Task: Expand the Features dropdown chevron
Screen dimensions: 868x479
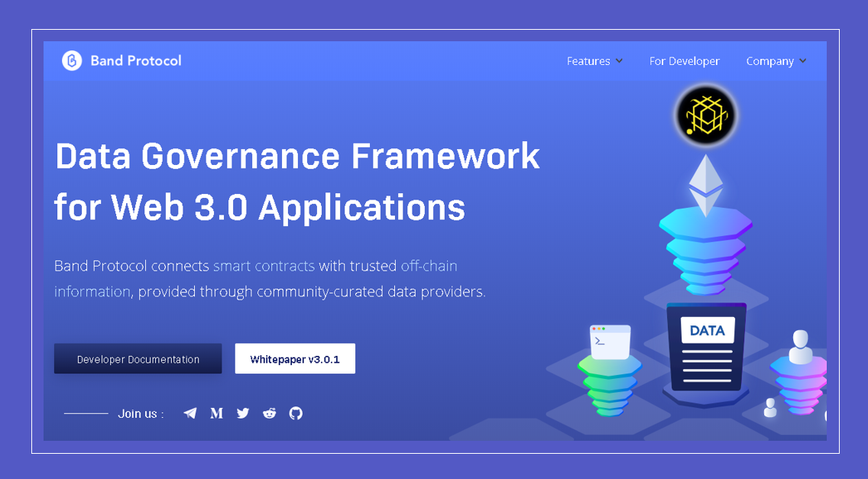Action: (619, 61)
